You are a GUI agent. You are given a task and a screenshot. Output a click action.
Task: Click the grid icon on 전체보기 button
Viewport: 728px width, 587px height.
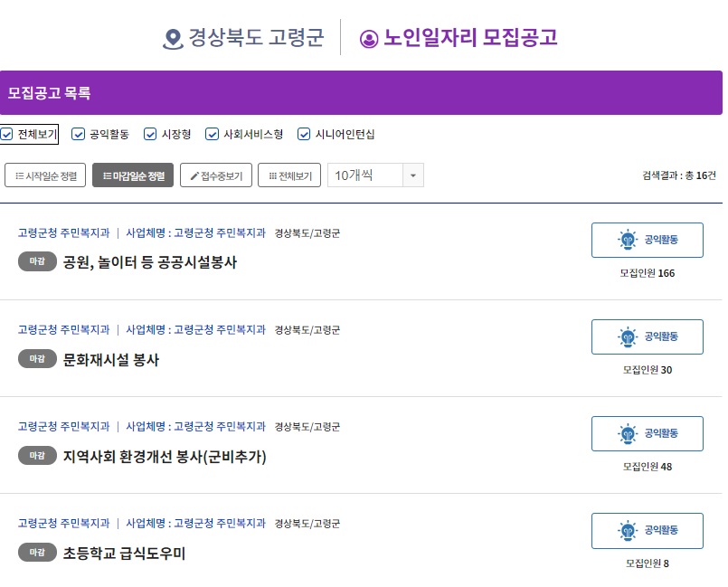pyautogui.click(x=273, y=175)
